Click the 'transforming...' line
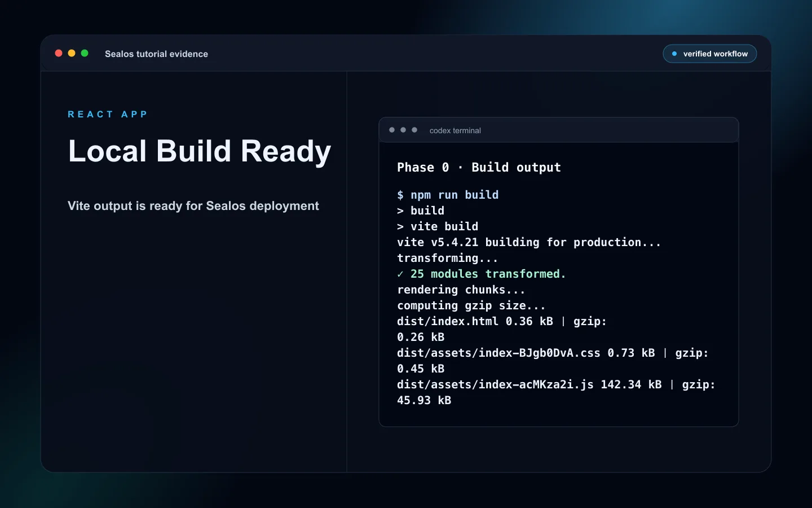The image size is (812, 508). (x=448, y=258)
